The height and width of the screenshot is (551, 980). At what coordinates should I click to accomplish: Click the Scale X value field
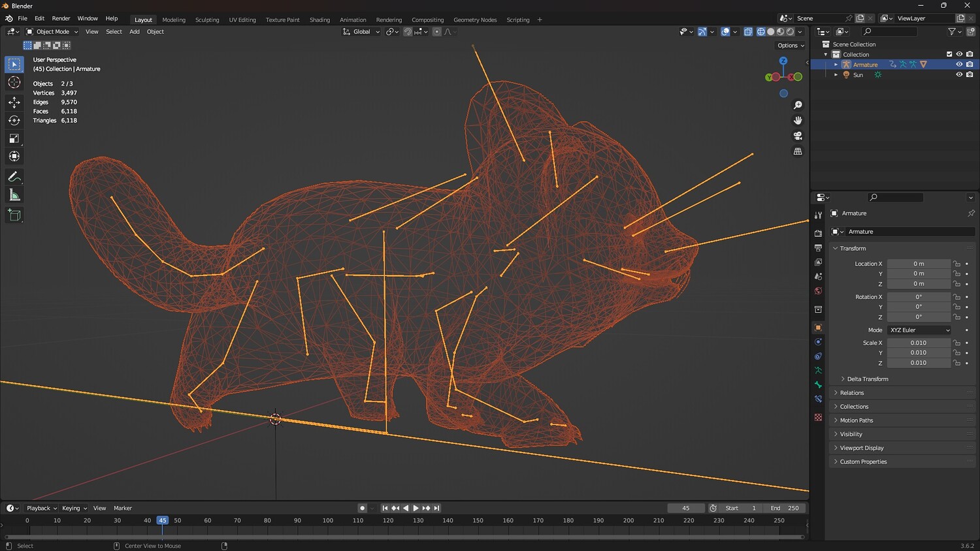pyautogui.click(x=918, y=343)
